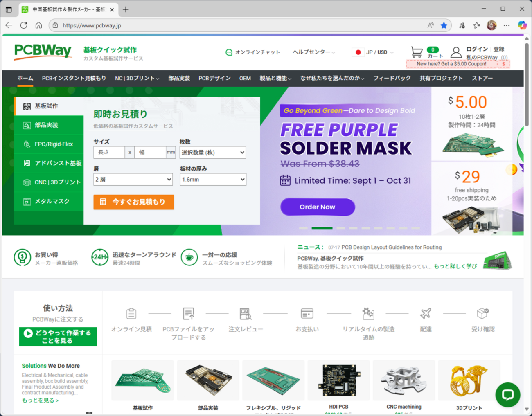Click the ログイン link

click(477, 49)
